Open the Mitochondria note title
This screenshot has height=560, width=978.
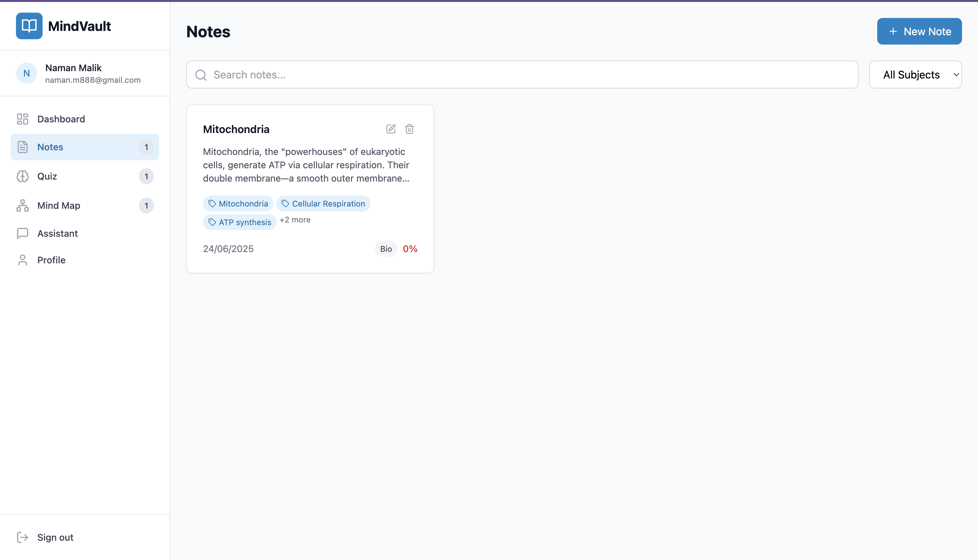click(236, 129)
